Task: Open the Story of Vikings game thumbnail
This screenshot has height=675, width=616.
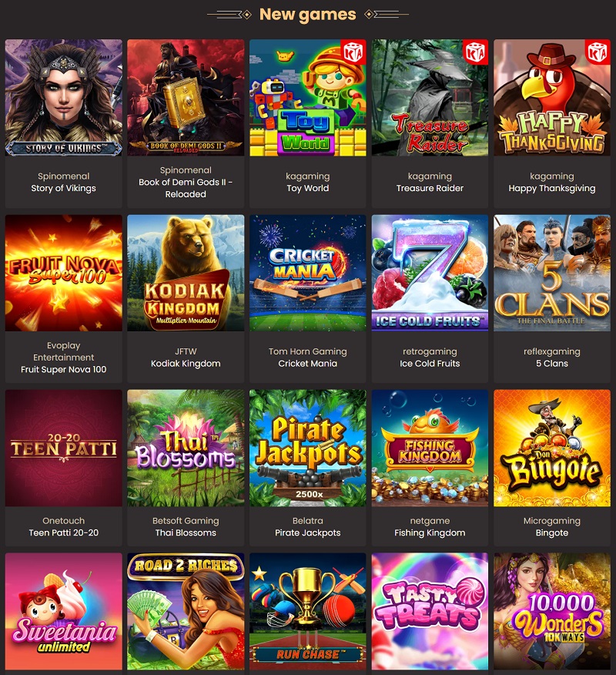Action: point(64,98)
